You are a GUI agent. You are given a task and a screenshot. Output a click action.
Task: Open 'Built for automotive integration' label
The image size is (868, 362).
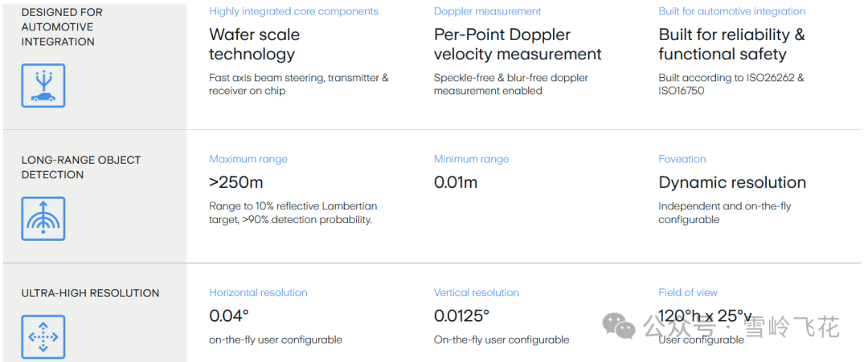coord(732,11)
